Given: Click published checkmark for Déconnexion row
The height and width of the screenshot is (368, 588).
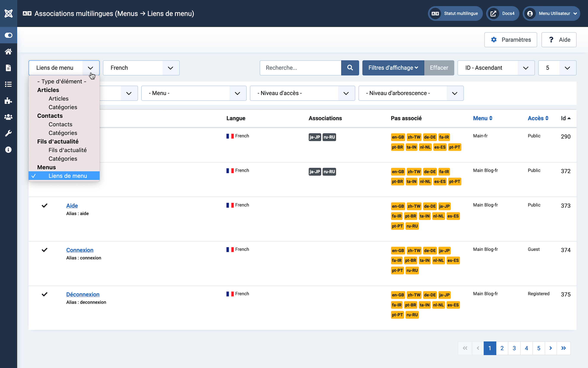Looking at the screenshot, I should pyautogui.click(x=45, y=294).
